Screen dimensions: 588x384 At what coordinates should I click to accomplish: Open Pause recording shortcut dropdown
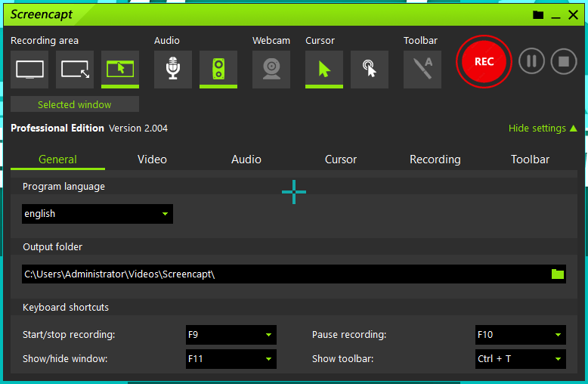pyautogui.click(x=521, y=335)
